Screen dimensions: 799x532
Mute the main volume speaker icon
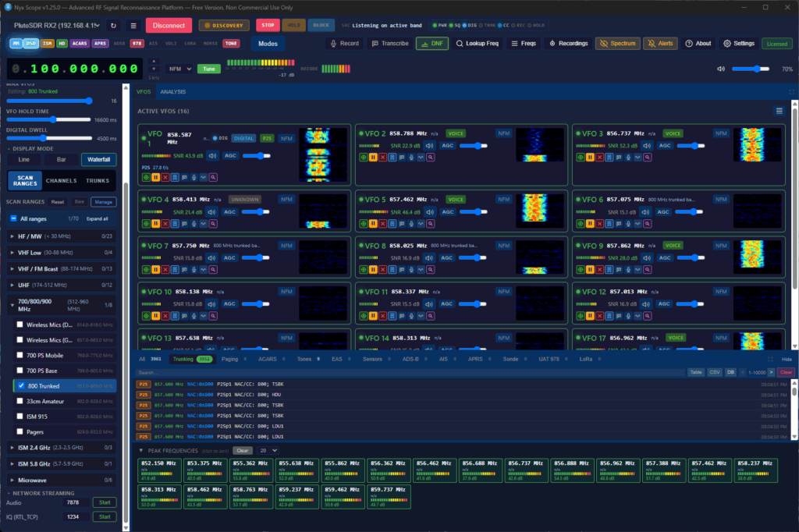click(721, 69)
